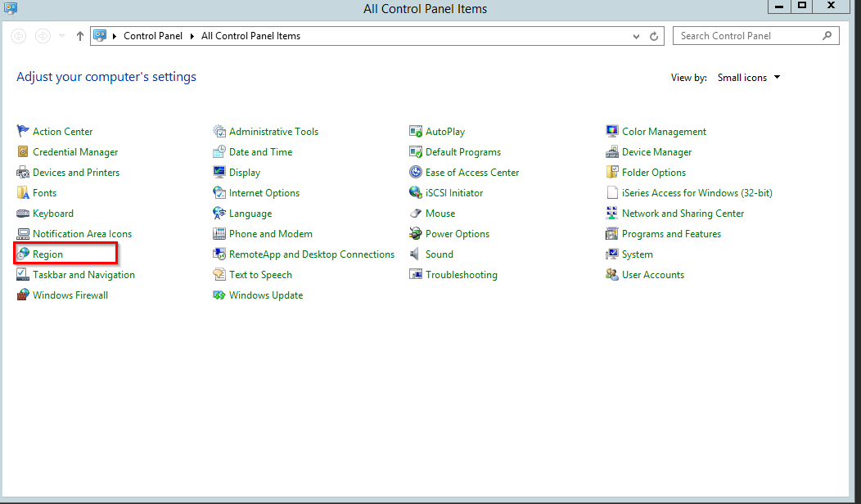
Task: Open the Fonts folder icon
Action: point(23,193)
